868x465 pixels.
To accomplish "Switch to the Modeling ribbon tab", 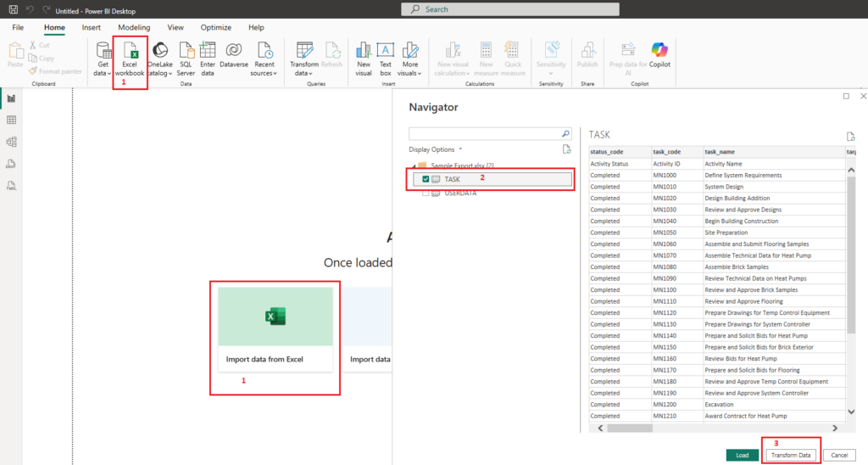I will pyautogui.click(x=134, y=27).
